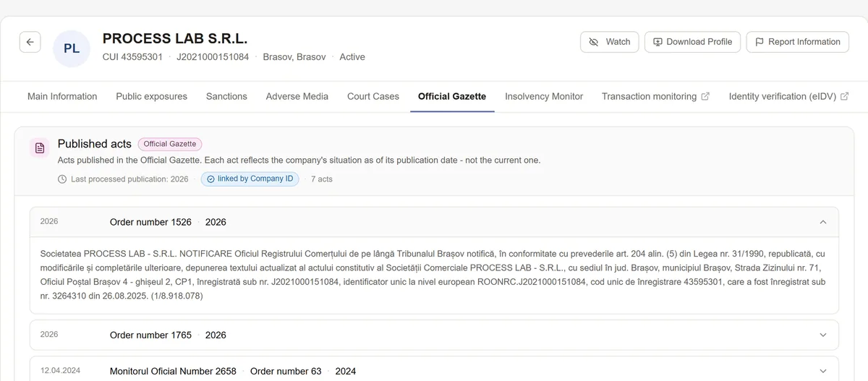The height and width of the screenshot is (381, 868).
Task: Go back using the arrow button
Action: pyautogui.click(x=30, y=42)
